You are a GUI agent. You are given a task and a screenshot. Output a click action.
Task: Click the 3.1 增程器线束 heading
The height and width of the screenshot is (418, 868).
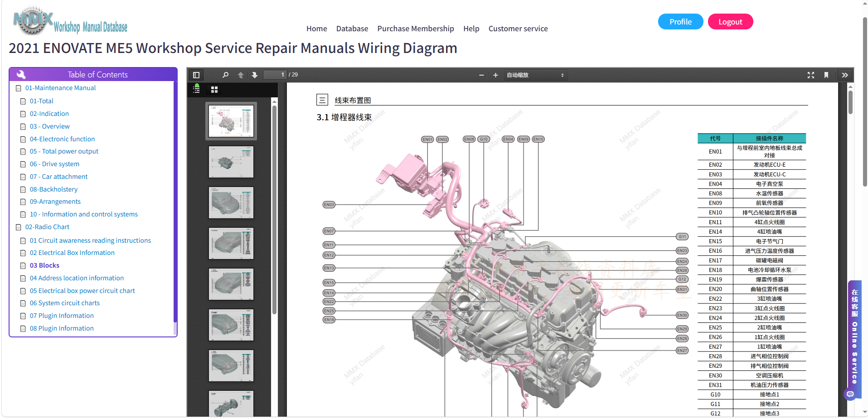pyautogui.click(x=344, y=117)
